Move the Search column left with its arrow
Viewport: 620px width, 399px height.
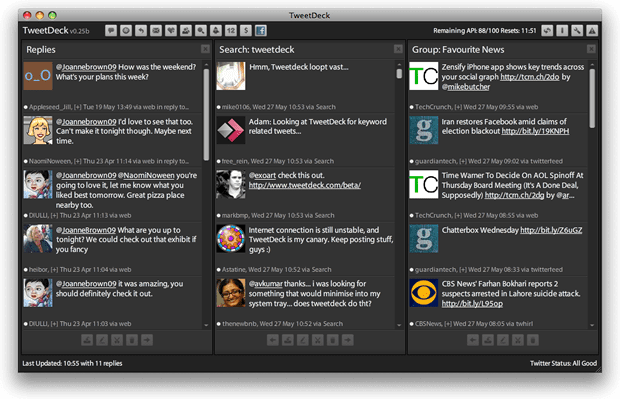pyautogui.click(x=273, y=340)
